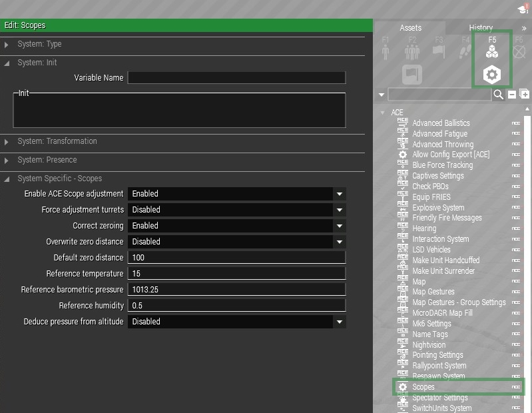Click the ACE icon beside Hearing
The height and width of the screenshot is (413, 532).
403,228
